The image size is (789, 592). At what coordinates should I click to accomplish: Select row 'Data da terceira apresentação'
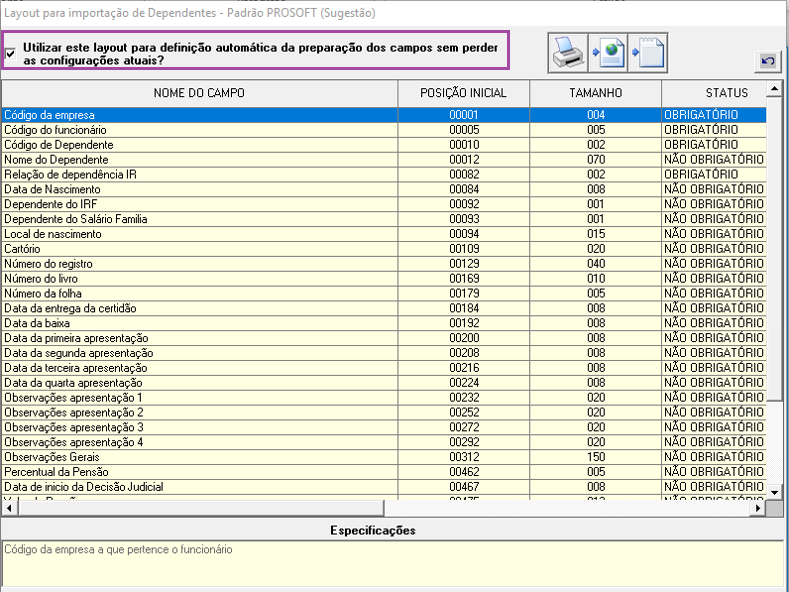[384, 368]
